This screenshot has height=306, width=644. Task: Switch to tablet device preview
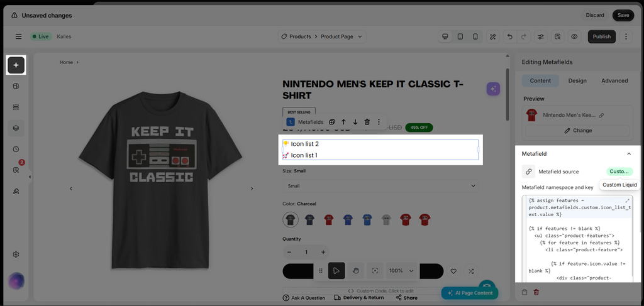pos(460,36)
